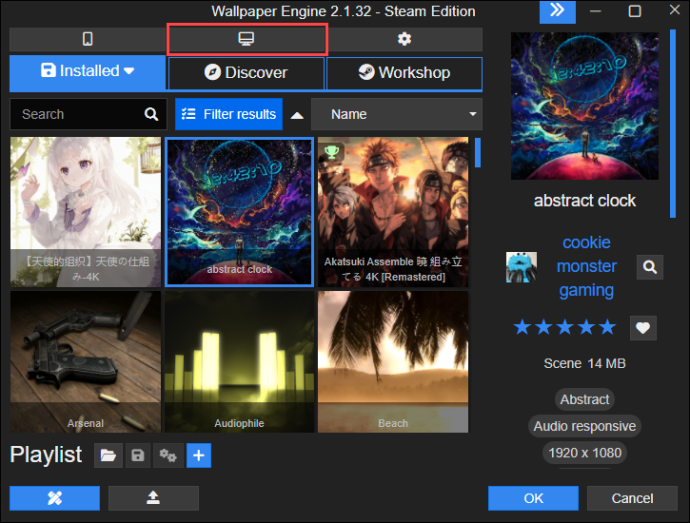Open the cookie monster gaming author link
690x523 pixels.
(x=587, y=266)
